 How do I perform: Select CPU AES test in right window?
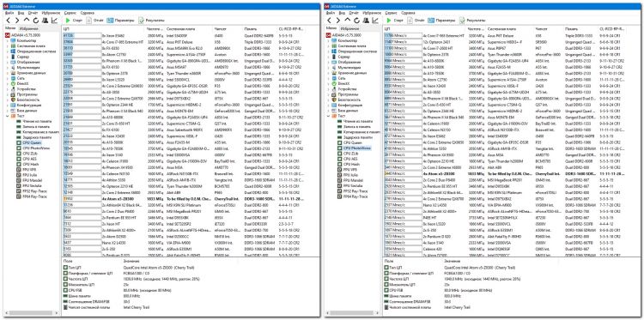point(350,159)
